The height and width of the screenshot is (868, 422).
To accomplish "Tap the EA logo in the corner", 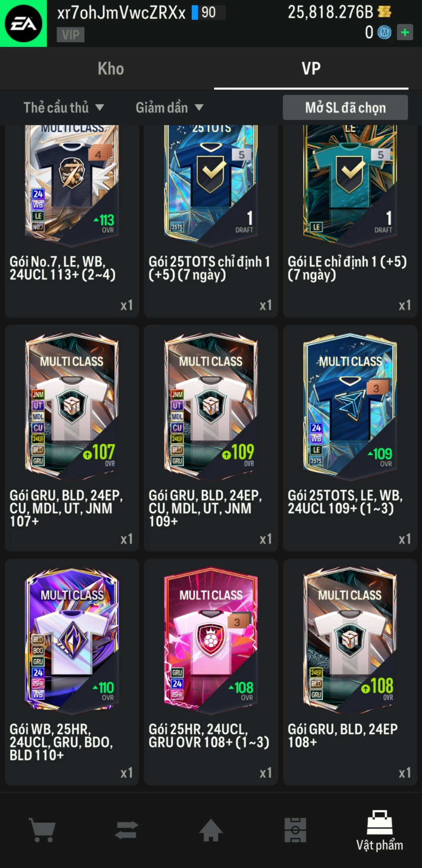I will pos(23,23).
